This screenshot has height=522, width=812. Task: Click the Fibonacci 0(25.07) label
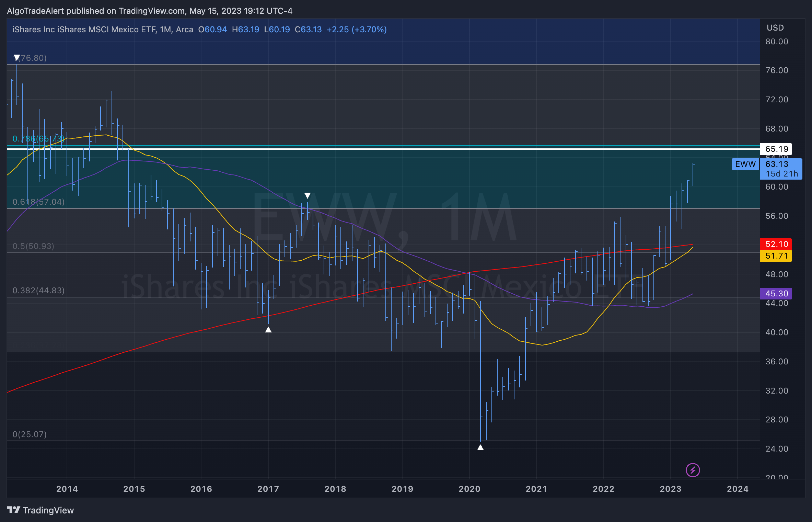click(x=30, y=434)
